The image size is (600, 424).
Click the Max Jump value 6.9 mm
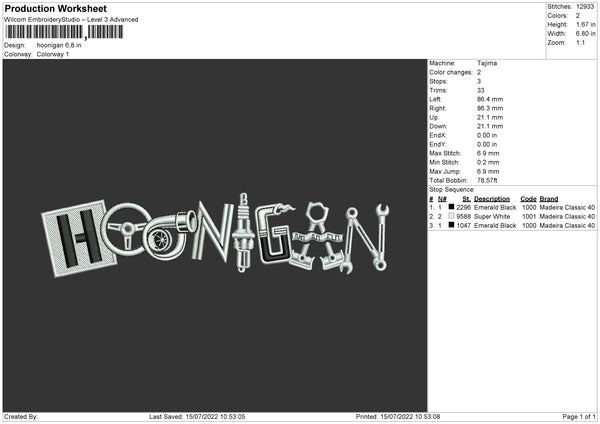(488, 172)
